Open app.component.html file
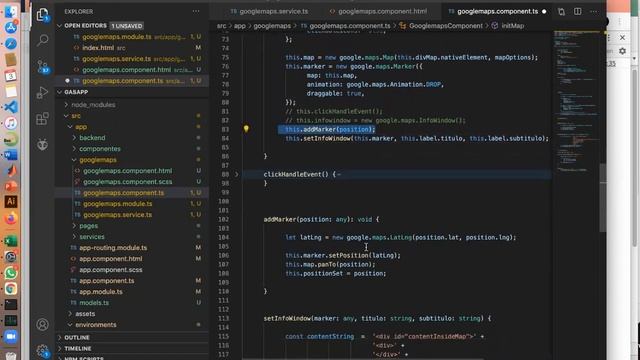 [111, 259]
